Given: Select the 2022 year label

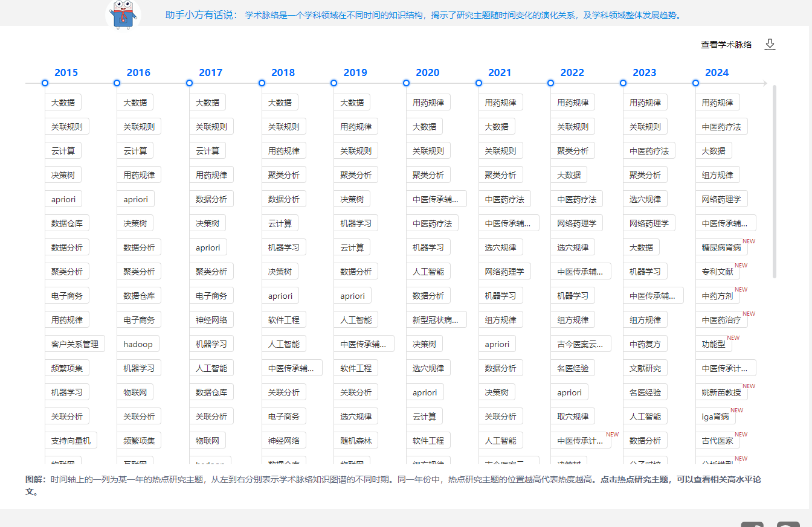Looking at the screenshot, I should [x=572, y=72].
